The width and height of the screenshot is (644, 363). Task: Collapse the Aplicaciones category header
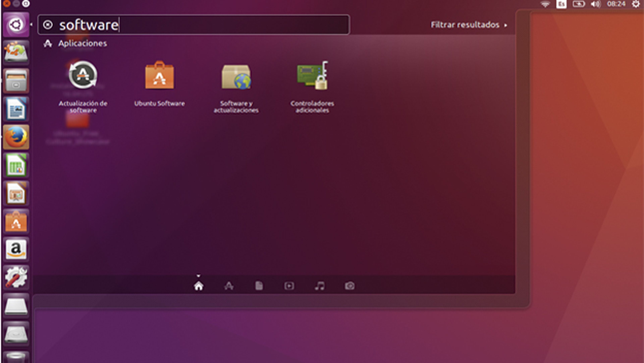click(75, 43)
